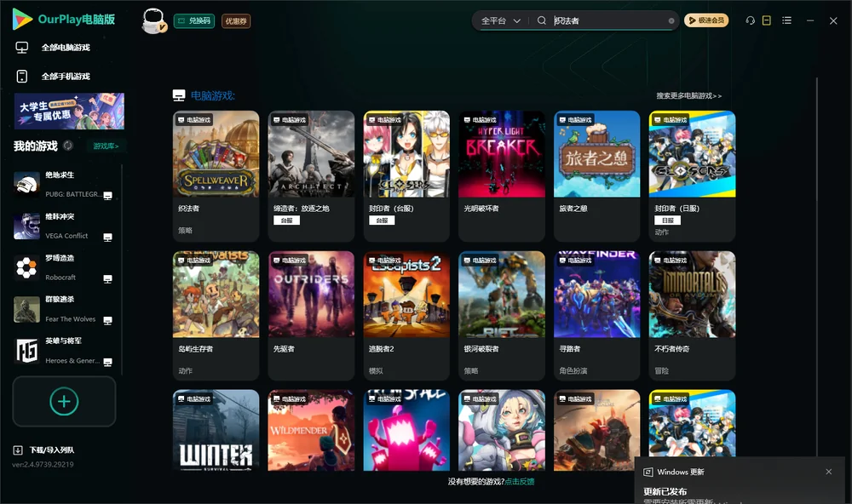Click the PC icon beside Robocraft
This screenshot has height=504, width=852.
[x=107, y=278]
